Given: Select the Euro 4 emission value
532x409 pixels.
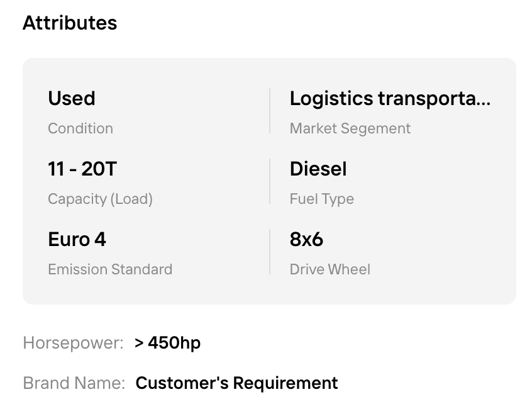Looking at the screenshot, I should (x=77, y=239).
